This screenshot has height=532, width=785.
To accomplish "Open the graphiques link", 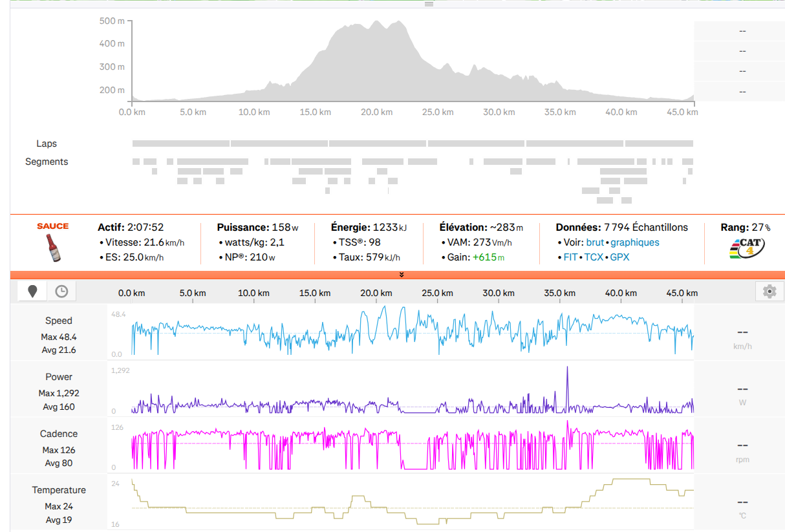I will coord(635,242).
